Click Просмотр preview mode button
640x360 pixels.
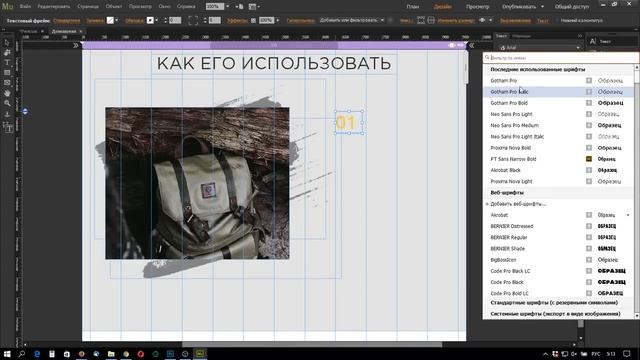478,7
